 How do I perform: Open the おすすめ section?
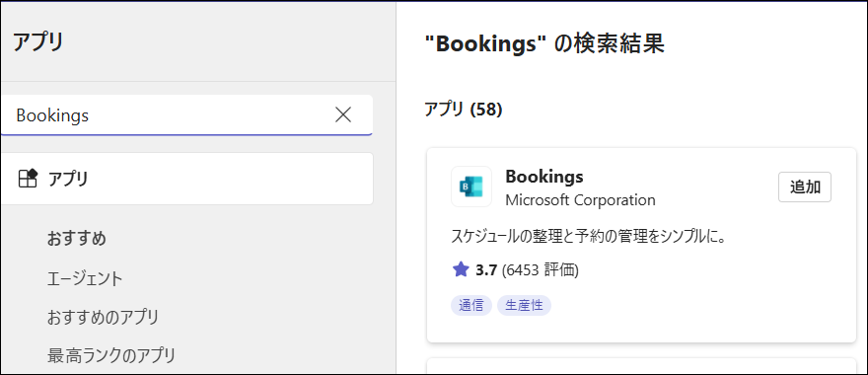(76, 239)
